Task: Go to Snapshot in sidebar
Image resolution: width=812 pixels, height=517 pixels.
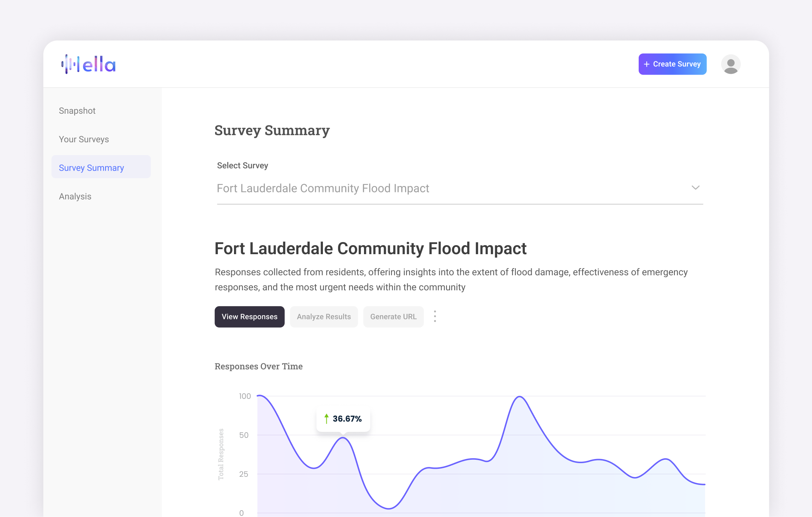Action: pyautogui.click(x=77, y=111)
